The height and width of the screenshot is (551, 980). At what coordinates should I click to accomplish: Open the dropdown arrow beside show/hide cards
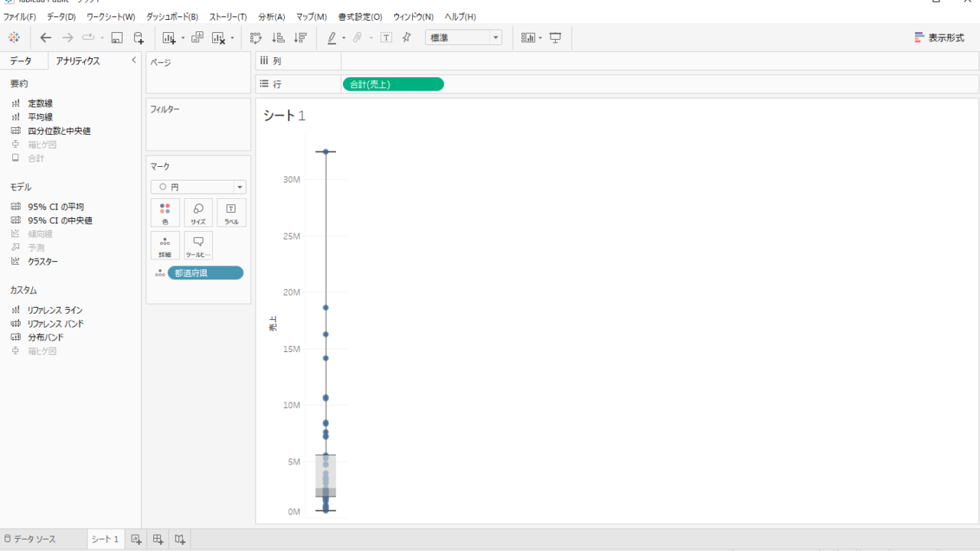(541, 38)
